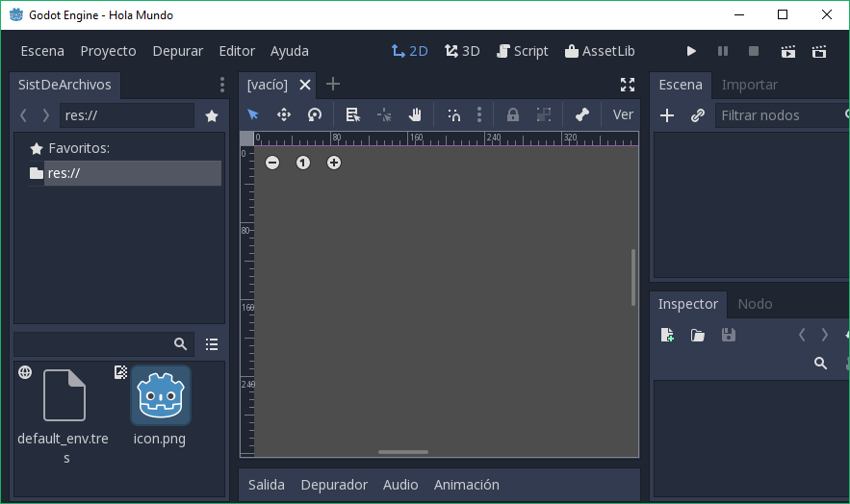
Task: Go to previous folder in file system
Action: pyautogui.click(x=23, y=115)
